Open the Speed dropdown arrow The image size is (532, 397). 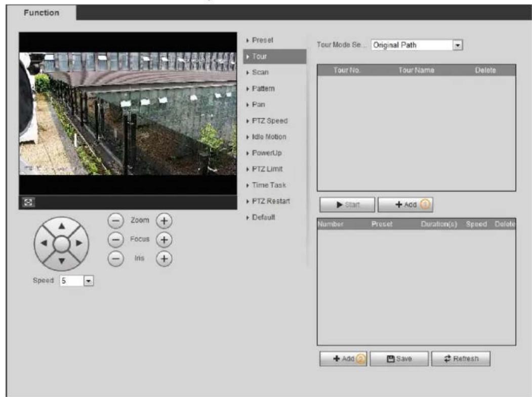tap(89, 281)
